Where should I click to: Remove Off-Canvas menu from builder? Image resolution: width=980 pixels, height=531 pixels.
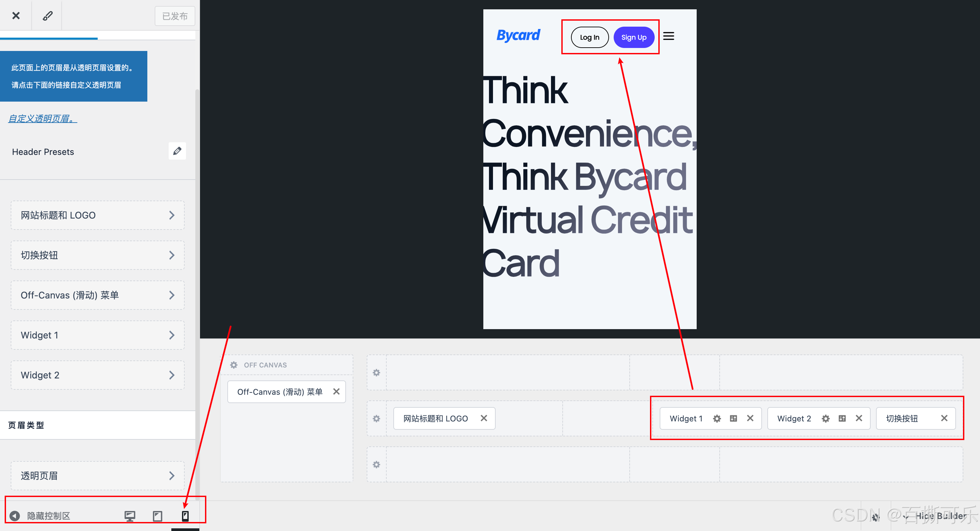pos(336,391)
